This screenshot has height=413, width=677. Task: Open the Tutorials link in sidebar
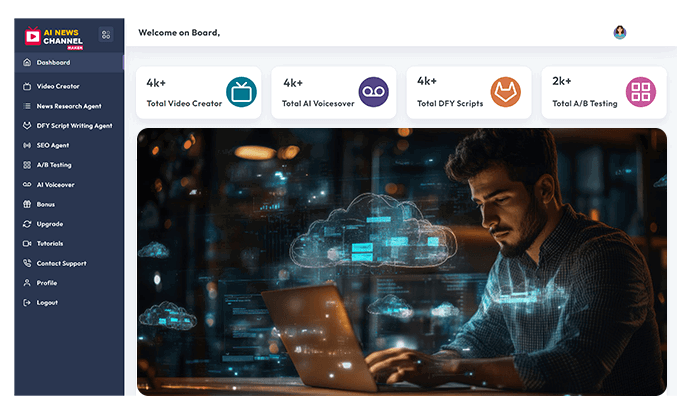pyautogui.click(x=50, y=243)
